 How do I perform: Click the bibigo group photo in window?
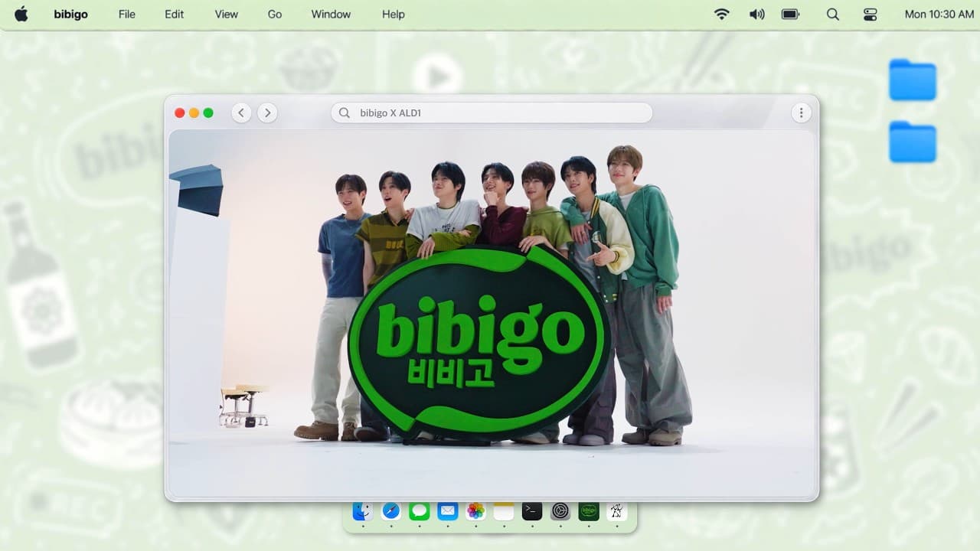[x=492, y=314]
